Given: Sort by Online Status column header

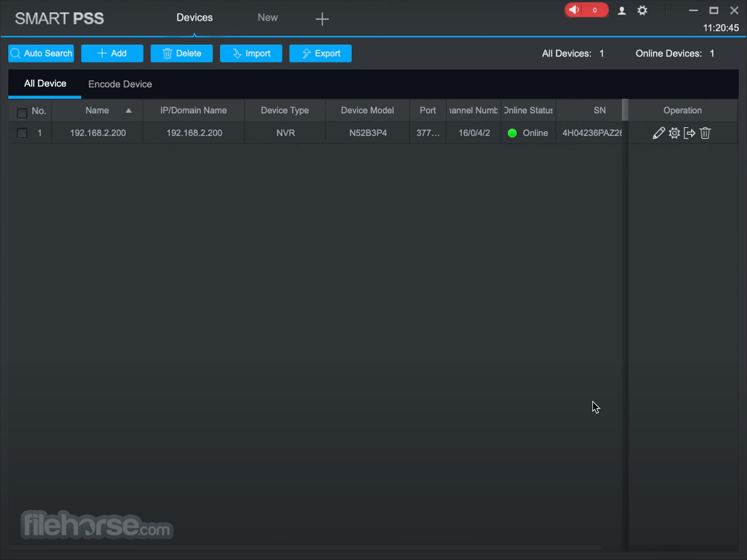Looking at the screenshot, I should pyautogui.click(x=528, y=111).
